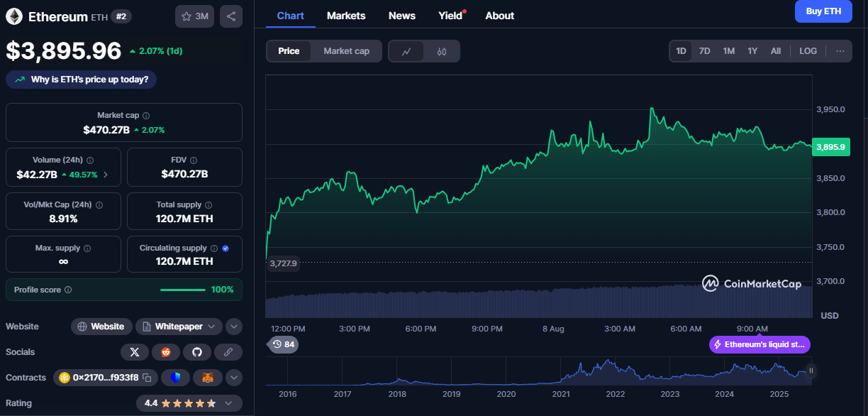868x416 pixels.
Task: Set chart range to All
Action: pyautogui.click(x=776, y=51)
